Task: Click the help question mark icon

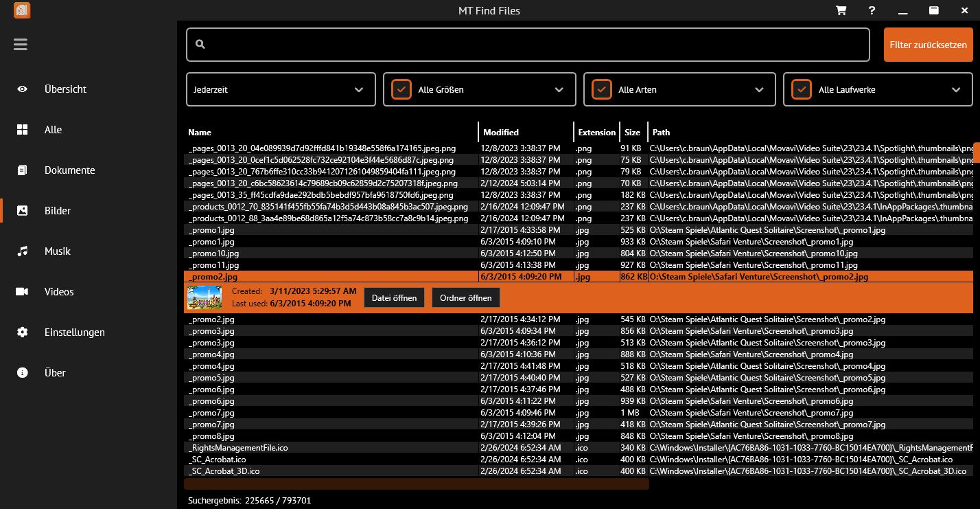Action: pos(872,10)
